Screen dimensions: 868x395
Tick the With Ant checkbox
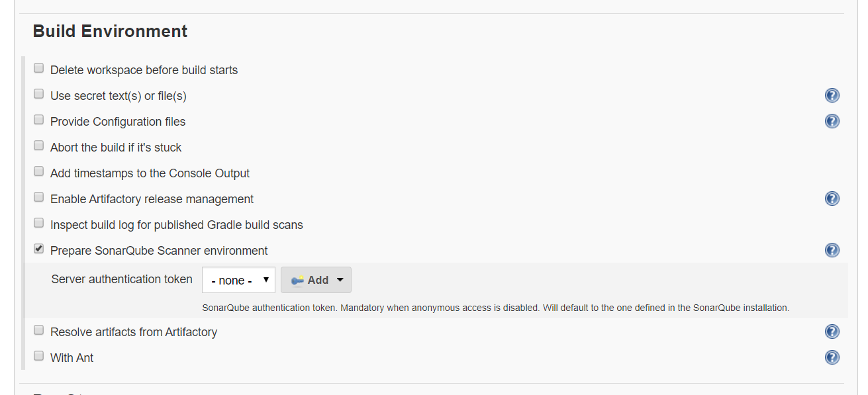(39, 356)
